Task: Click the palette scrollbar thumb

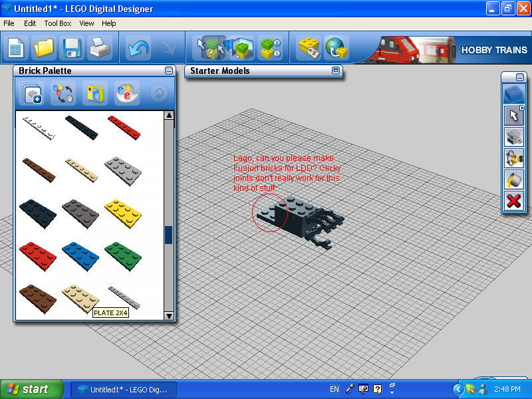Action: 169,235
